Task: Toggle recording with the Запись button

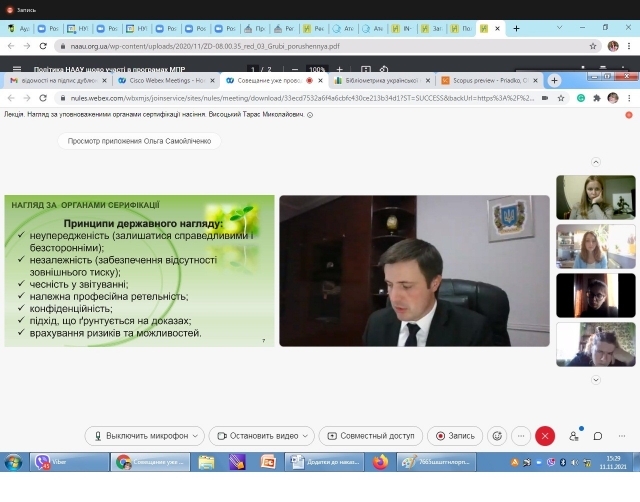Action: [455, 436]
